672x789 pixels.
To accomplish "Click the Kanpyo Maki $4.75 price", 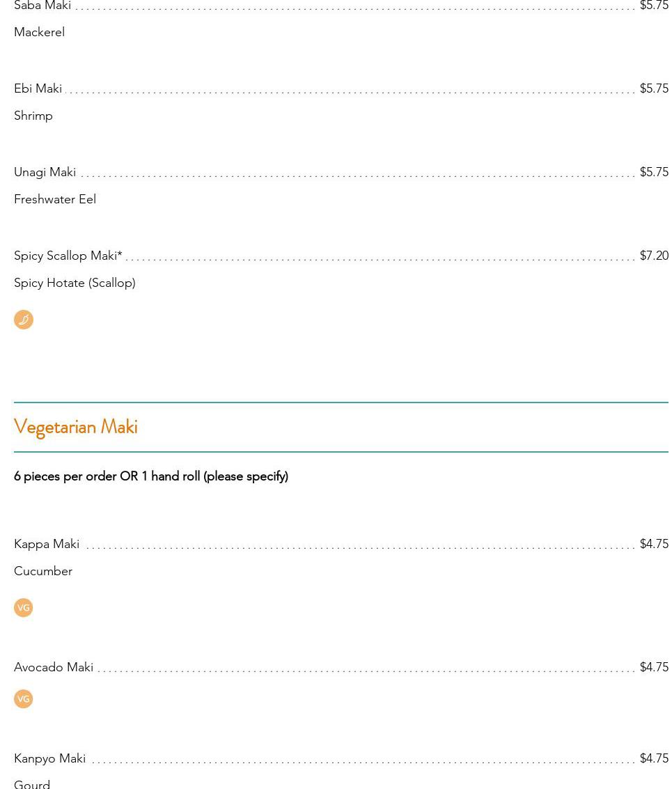I will 654,758.
